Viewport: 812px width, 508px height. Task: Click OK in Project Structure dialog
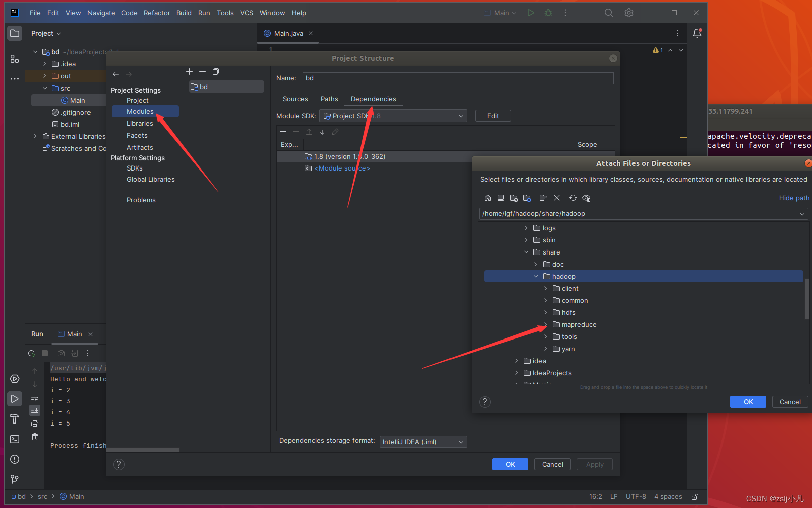coord(510,465)
